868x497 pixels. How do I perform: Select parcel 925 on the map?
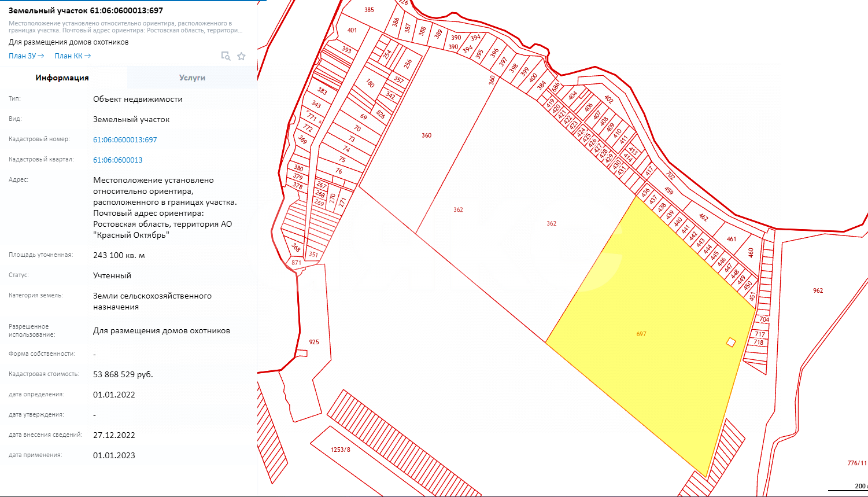coord(314,342)
